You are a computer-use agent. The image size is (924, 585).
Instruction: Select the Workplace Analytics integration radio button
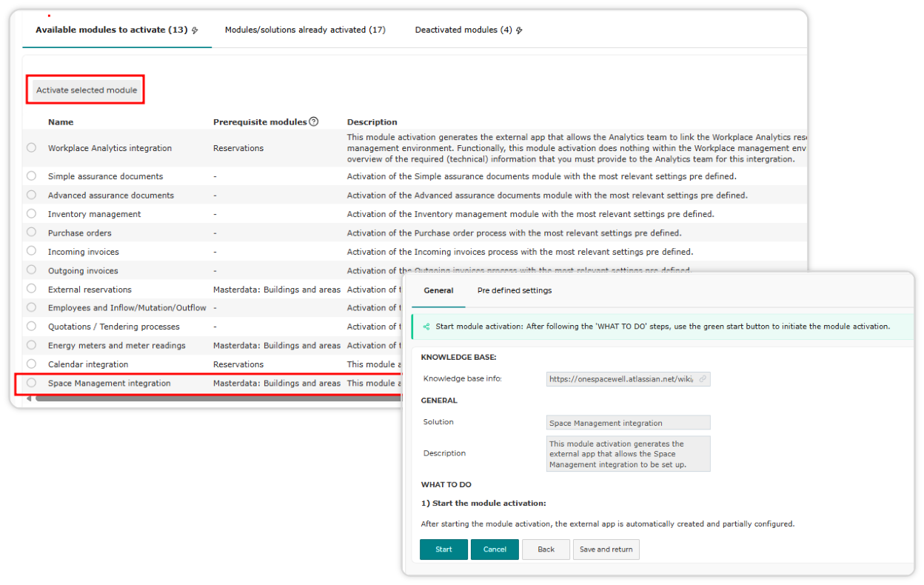click(31, 147)
